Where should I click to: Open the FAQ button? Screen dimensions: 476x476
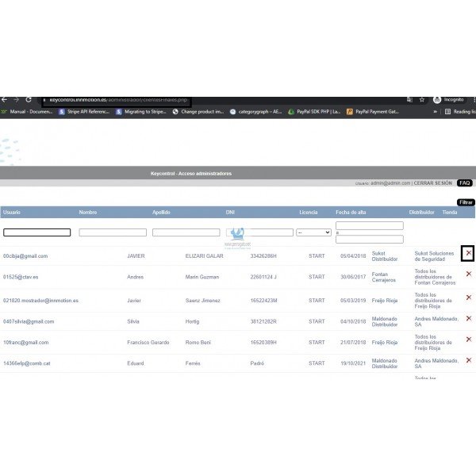[x=464, y=183]
